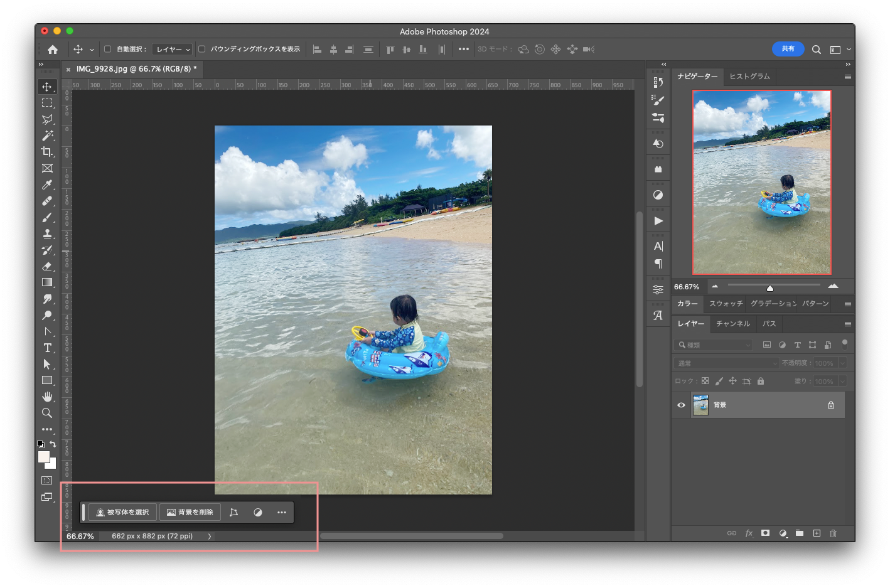The image size is (890, 588).
Task: Expand the 通常 blend mode dropdown
Action: point(727,363)
